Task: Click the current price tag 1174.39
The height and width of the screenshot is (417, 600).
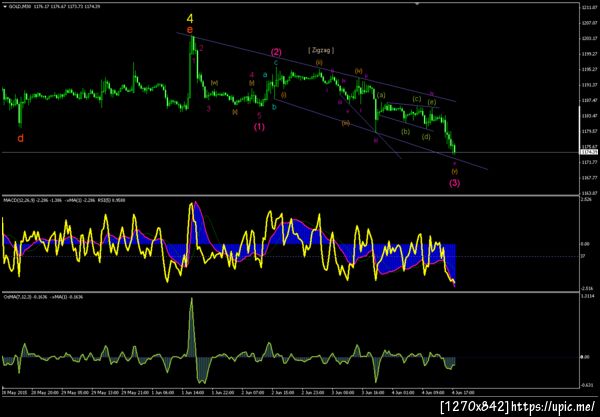Action: tap(589, 152)
